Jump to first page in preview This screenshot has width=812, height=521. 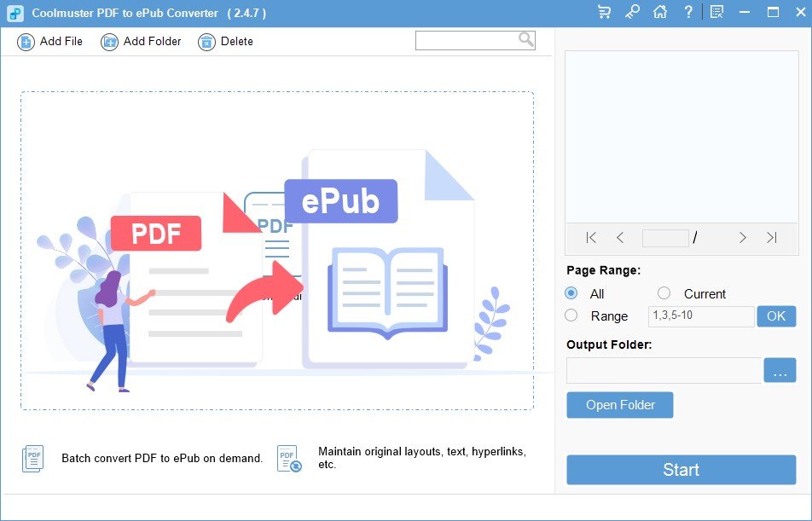pyautogui.click(x=591, y=238)
